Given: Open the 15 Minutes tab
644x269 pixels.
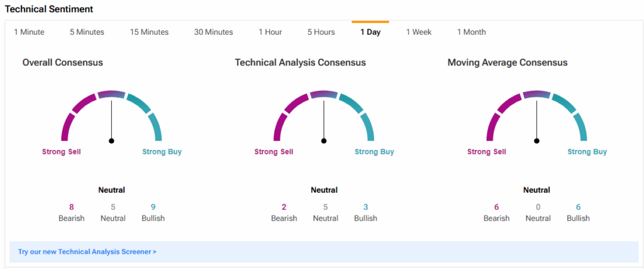Looking at the screenshot, I should coord(149,32).
